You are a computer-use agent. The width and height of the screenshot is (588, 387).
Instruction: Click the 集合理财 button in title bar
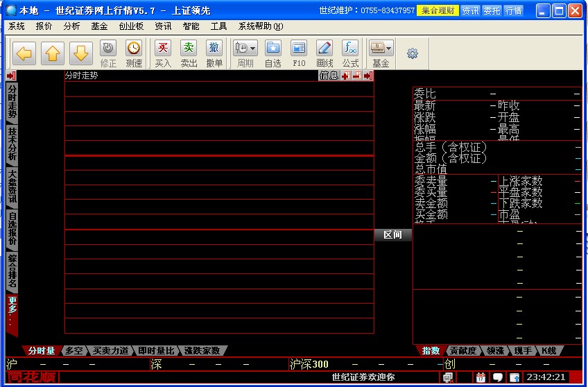point(438,10)
